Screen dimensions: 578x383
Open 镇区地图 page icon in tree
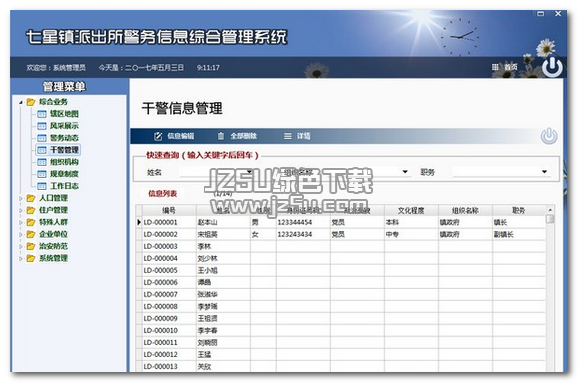(x=42, y=114)
